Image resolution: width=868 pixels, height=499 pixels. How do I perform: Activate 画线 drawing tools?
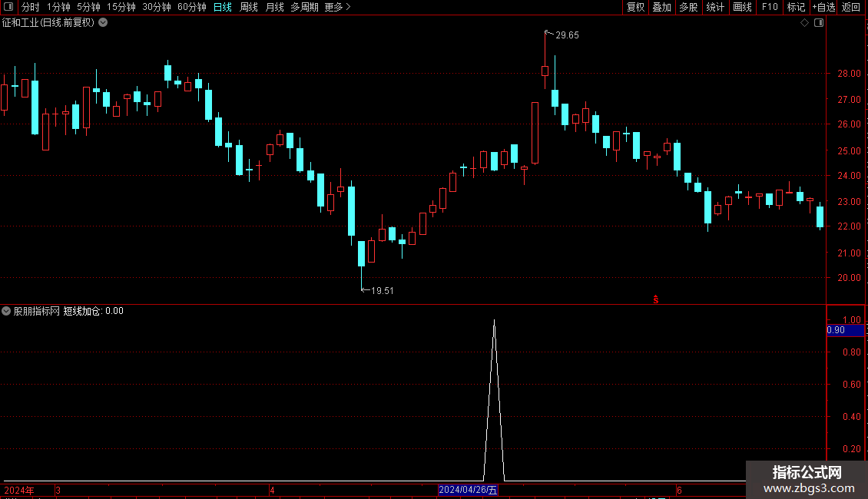[x=742, y=7]
